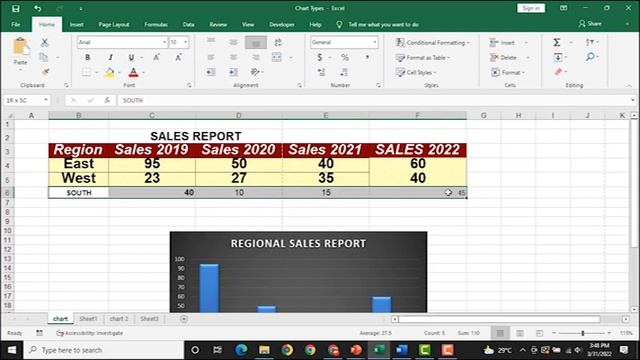The height and width of the screenshot is (360, 640).
Task: Click the Regional Sales Report chart
Action: (298, 272)
